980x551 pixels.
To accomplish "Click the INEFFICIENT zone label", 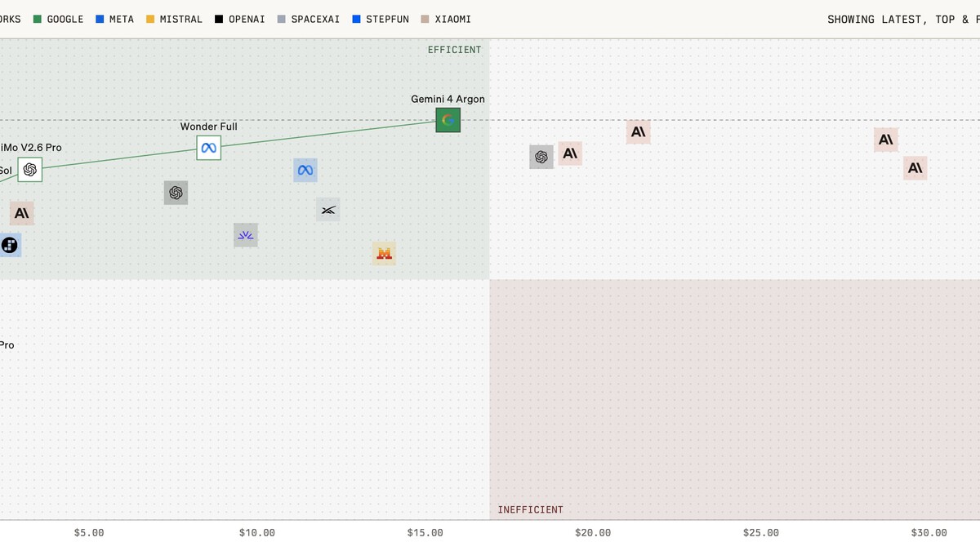I will [x=531, y=509].
